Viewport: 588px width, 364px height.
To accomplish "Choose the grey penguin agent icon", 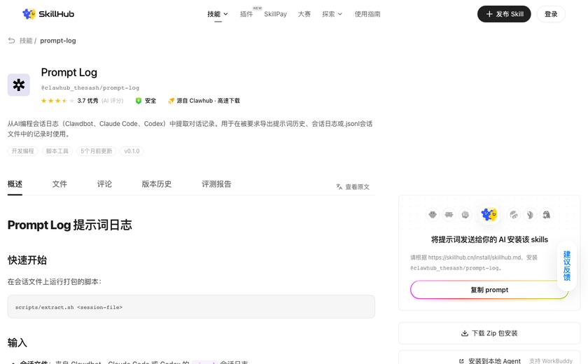I will pos(547,215).
